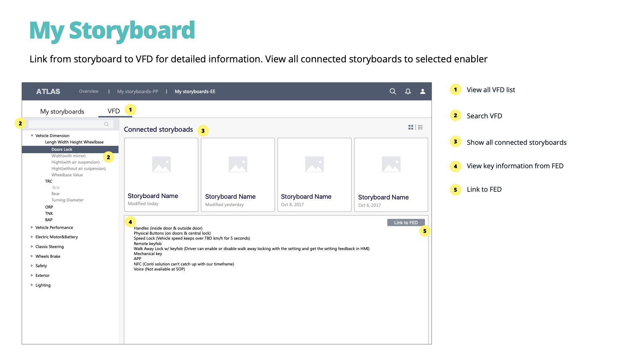Viewport: 644px width, 362px height.
Task: Click the Link to FED button
Action: click(406, 222)
